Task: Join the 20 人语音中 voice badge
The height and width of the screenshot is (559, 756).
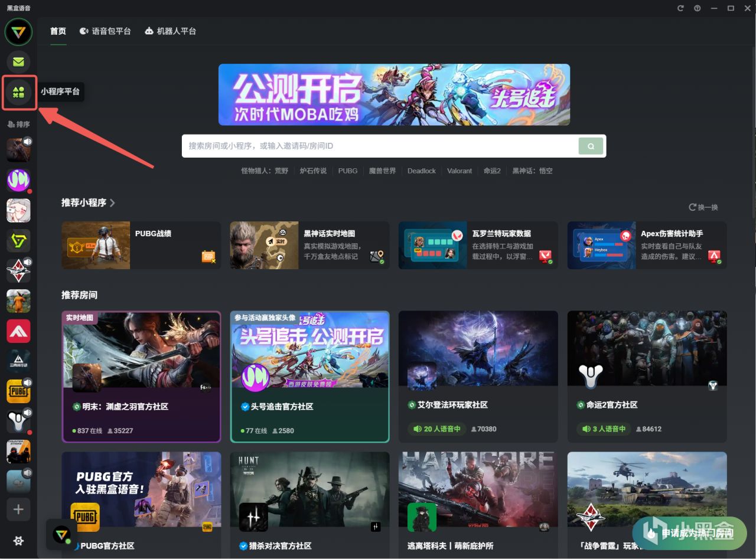Action: (x=436, y=429)
